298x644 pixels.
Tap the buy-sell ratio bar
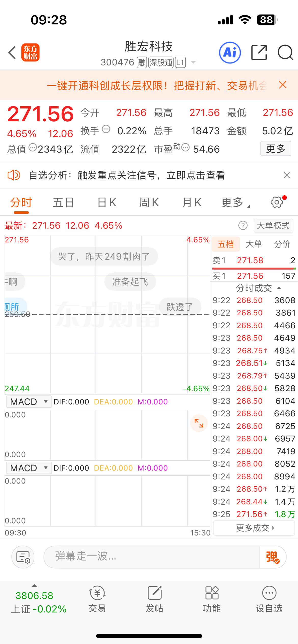pyautogui.click(x=254, y=268)
